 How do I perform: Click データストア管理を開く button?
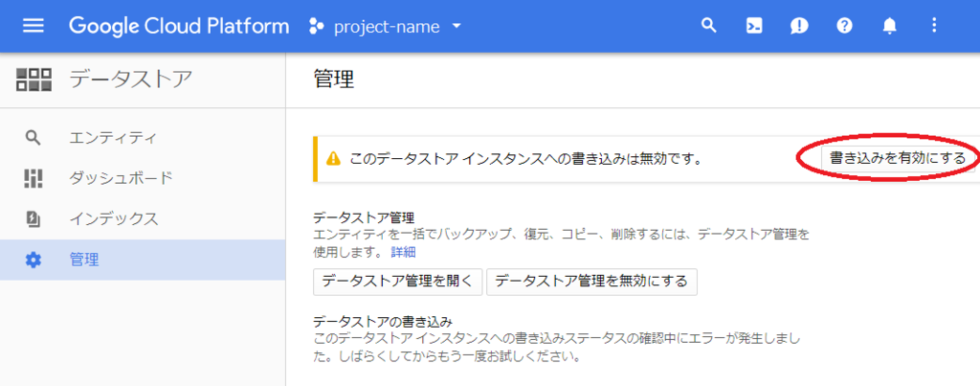click(x=397, y=281)
